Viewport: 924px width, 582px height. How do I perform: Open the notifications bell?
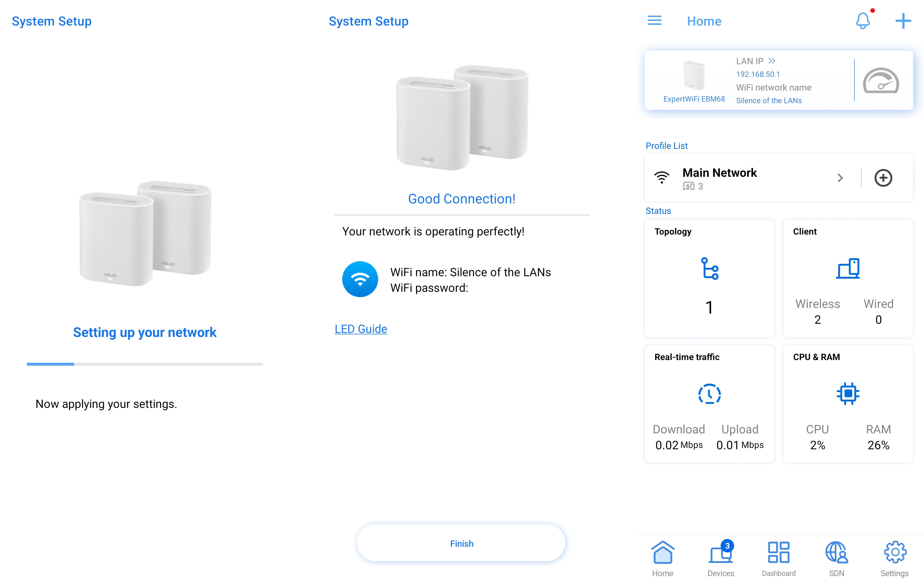(862, 21)
